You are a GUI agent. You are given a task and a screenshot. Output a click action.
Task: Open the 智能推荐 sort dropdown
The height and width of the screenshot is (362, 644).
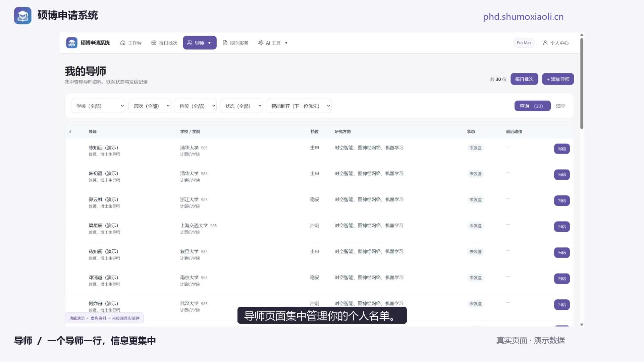pyautogui.click(x=299, y=106)
